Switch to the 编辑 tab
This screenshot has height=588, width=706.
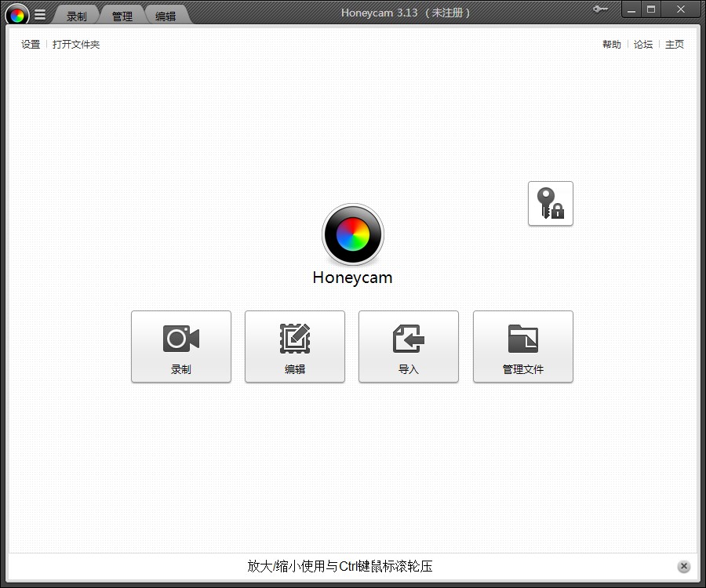(167, 13)
